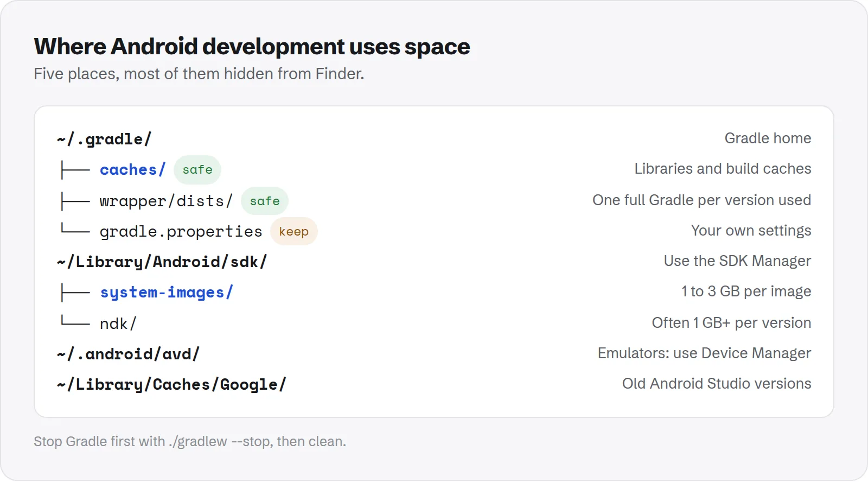Click the 'Stop Gradle first' footer note
Image resolution: width=868 pixels, height=482 pixels.
point(190,441)
